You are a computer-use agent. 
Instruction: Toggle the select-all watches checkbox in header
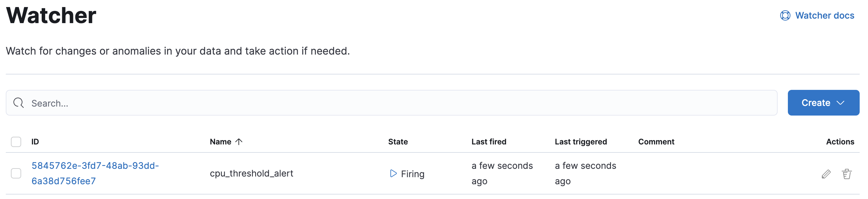click(x=16, y=142)
